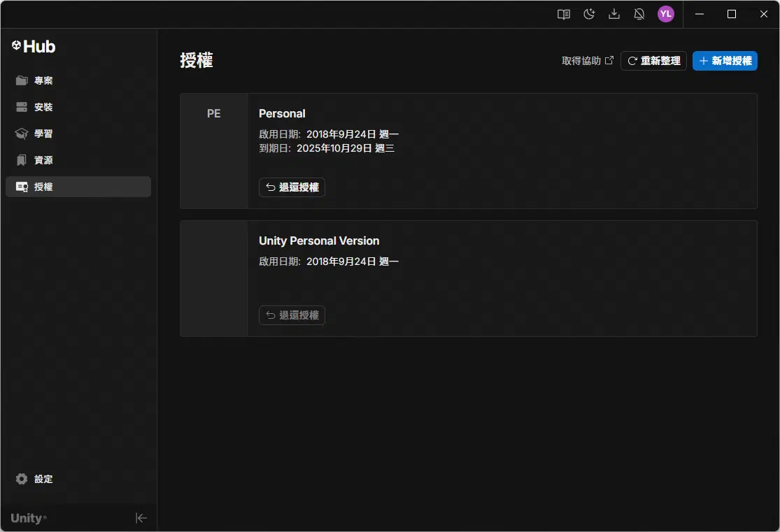Return the Personal license via 退還授權
The height and width of the screenshot is (532, 780).
click(292, 187)
